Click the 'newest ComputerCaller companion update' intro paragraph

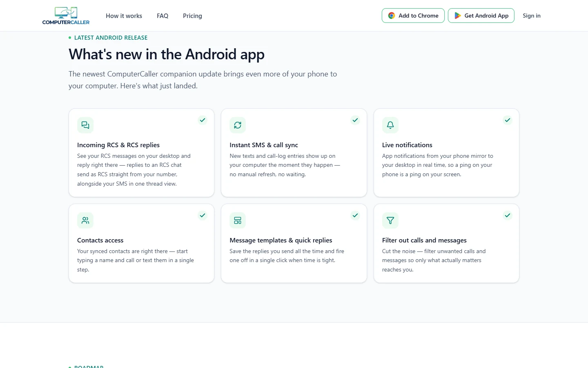click(203, 80)
